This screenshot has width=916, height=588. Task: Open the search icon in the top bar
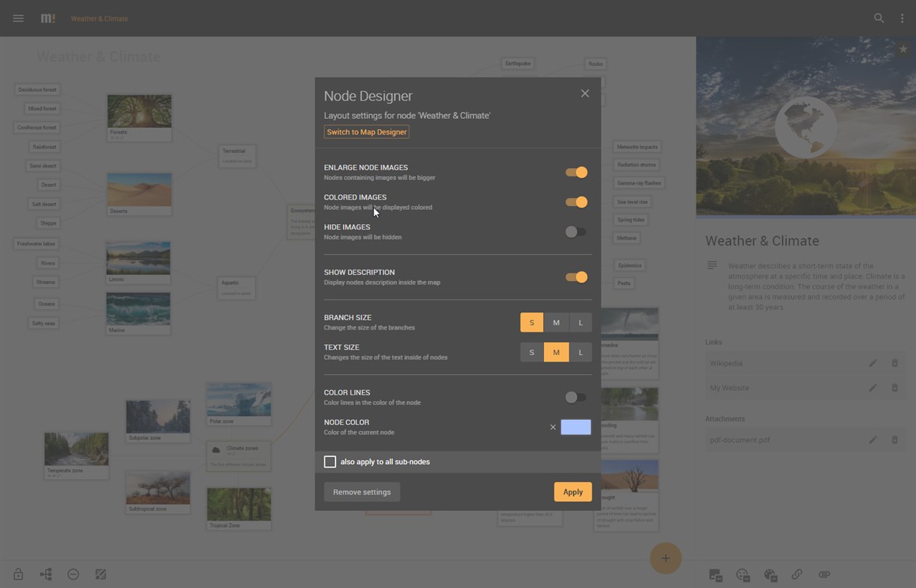pyautogui.click(x=879, y=18)
